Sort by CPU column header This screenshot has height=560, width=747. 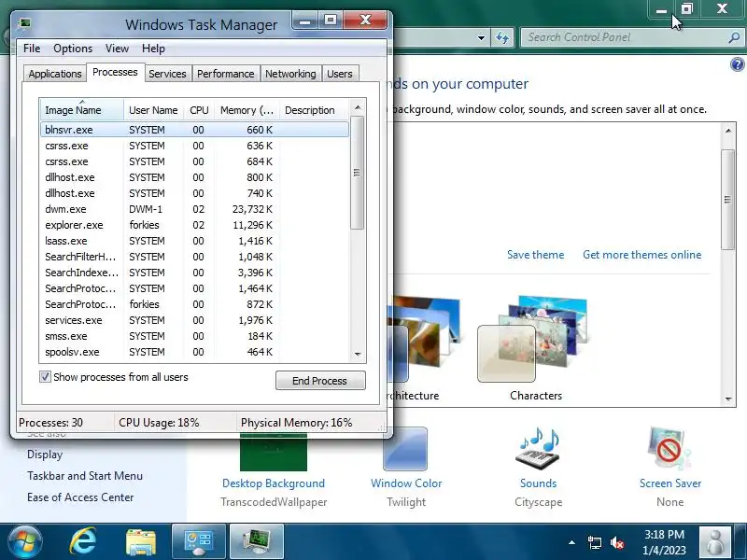tap(199, 110)
